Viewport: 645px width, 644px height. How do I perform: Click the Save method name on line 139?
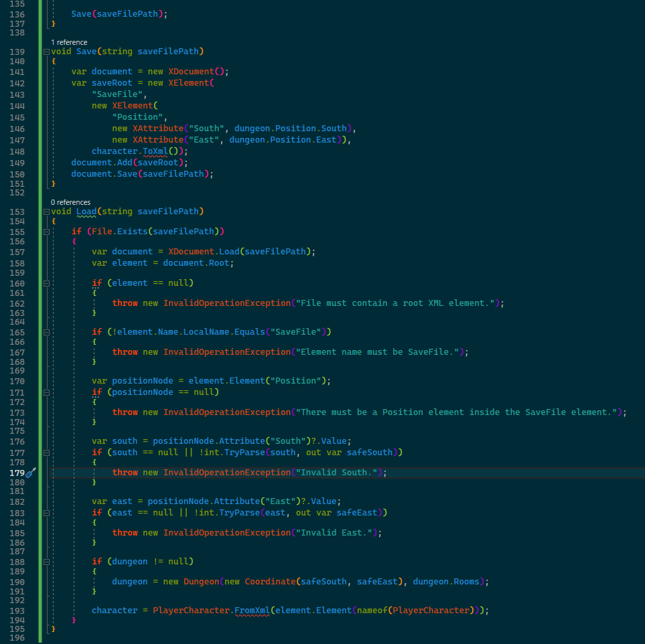(x=86, y=52)
